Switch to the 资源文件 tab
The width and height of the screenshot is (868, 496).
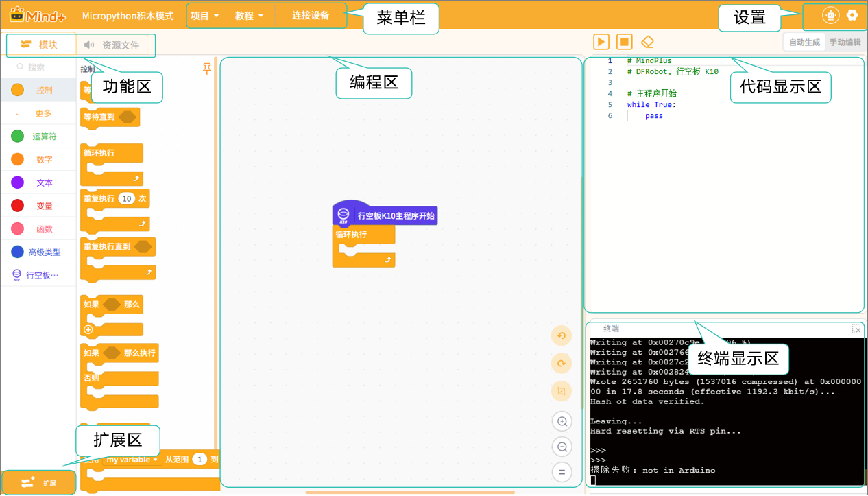[112, 45]
